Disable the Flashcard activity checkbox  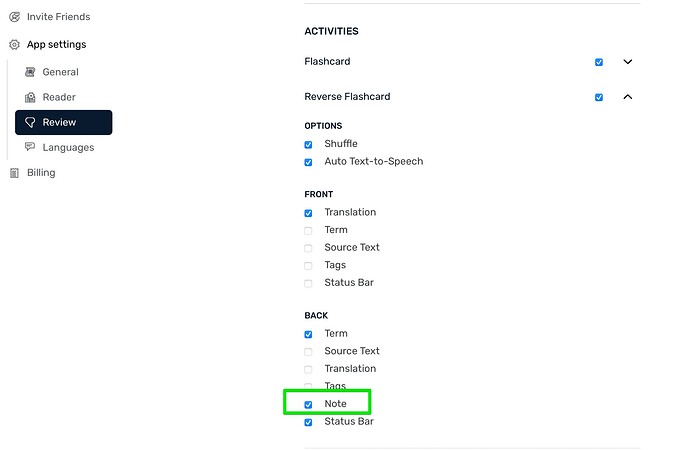click(599, 62)
